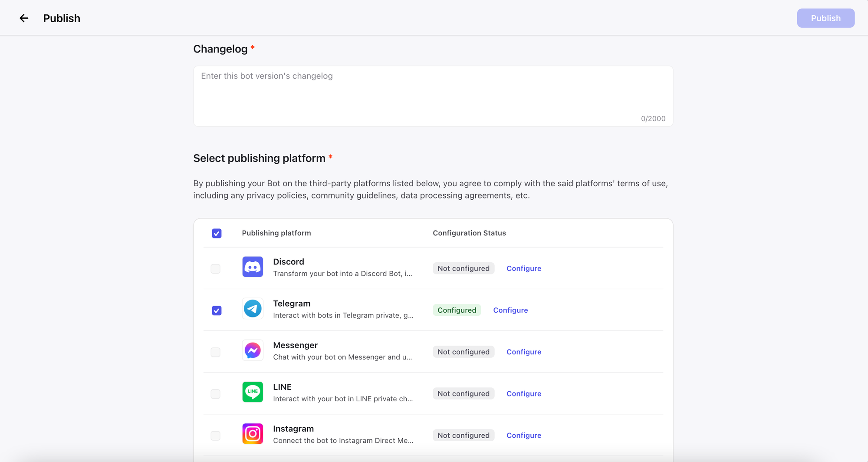Check the LINE platform checkbox
Viewport: 868px width, 462px height.
click(215, 394)
